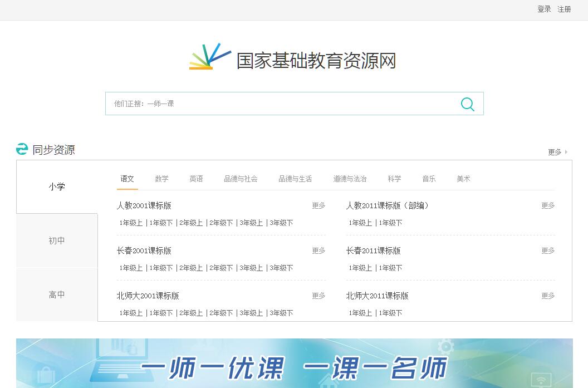Image resolution: width=588 pixels, height=388 pixels.
Task: Open 更多 for 人教2001课标版
Action: [318, 205]
